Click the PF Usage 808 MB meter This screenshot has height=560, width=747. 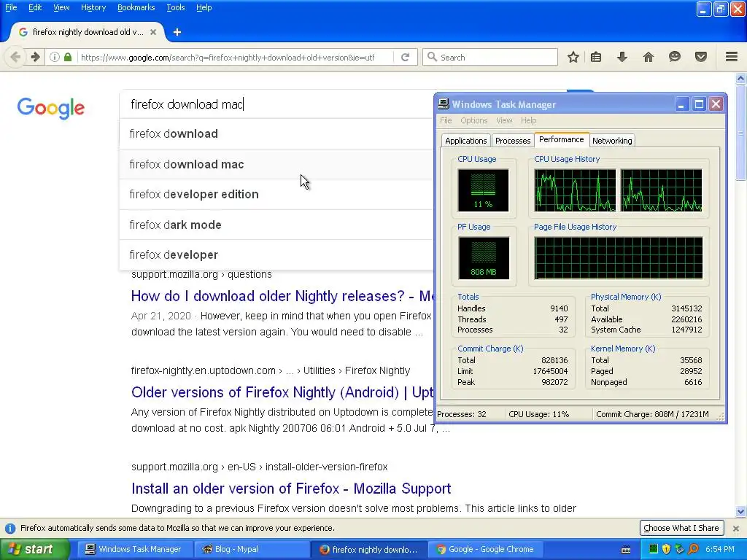click(483, 257)
